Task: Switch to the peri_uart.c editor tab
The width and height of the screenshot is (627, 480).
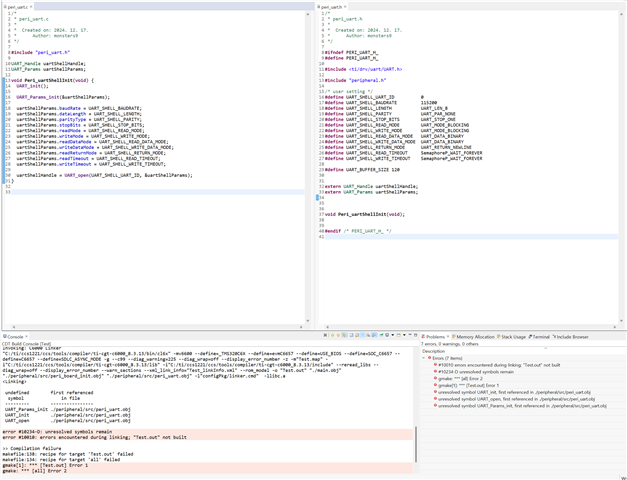Action: tap(18, 7)
